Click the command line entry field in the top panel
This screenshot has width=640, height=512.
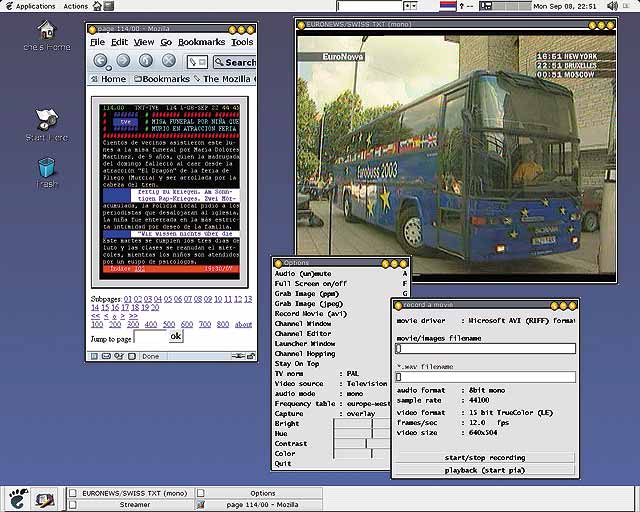370,6
